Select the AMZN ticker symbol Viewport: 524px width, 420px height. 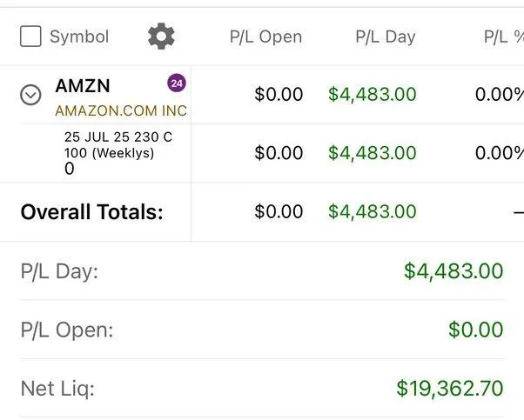pyautogui.click(x=83, y=85)
